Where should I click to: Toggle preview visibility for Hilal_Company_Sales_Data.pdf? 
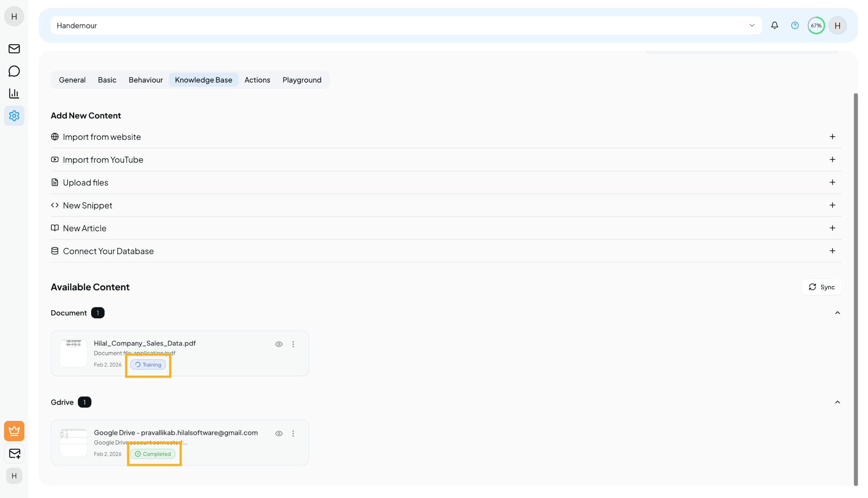coord(279,344)
